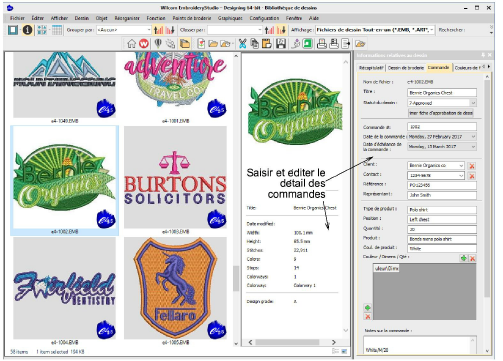Click the Rechercher search label area
Viewport: 503px width, 361px height.
pos(451,30)
